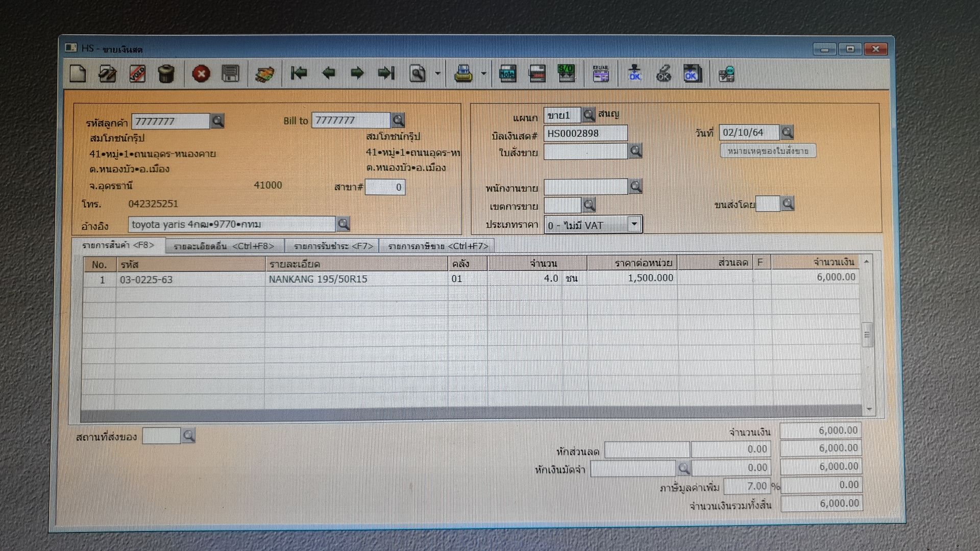Switch to รายละเอียดอื่น <Ctrl+F8> tab
Image resolution: width=980 pixels, height=551 pixels.
pos(224,246)
